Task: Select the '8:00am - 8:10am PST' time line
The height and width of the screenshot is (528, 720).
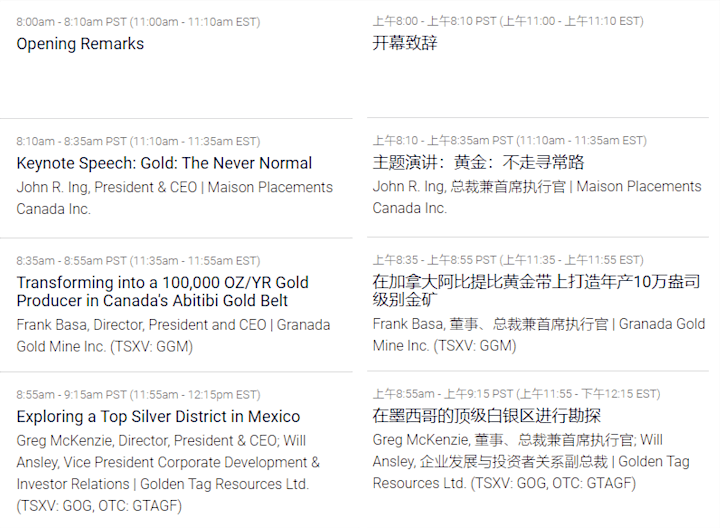Action: coord(138,22)
